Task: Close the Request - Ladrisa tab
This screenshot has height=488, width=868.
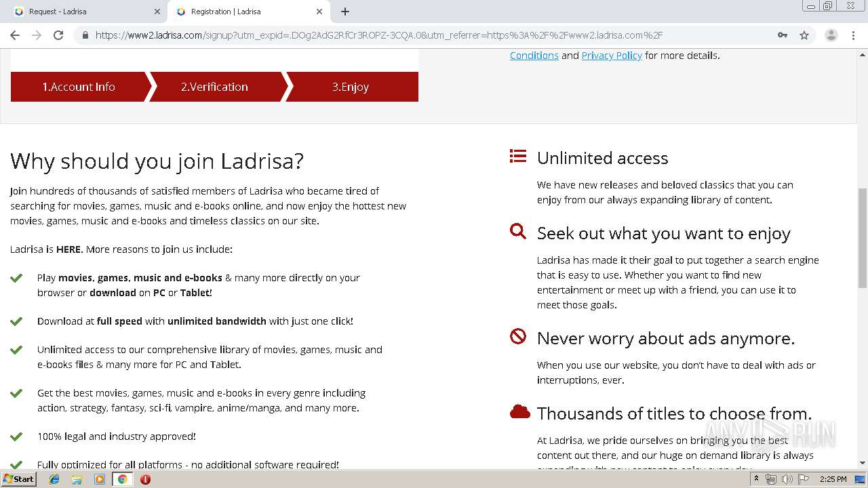Action: click(x=157, y=12)
